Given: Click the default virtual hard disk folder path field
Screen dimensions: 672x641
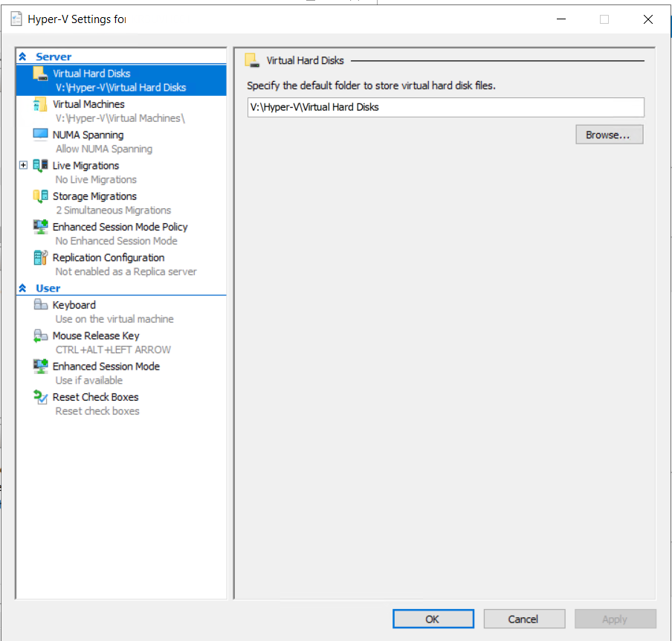Looking at the screenshot, I should tap(445, 107).
